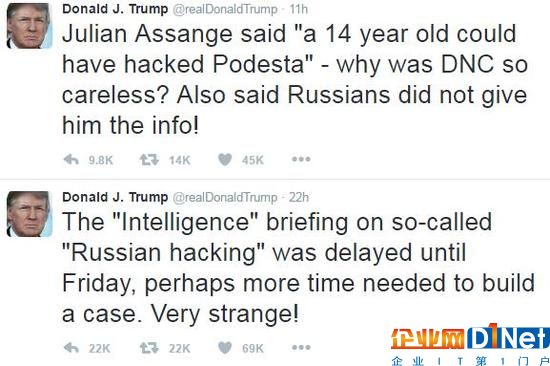The width and height of the screenshot is (550, 366).
Task: Click the 14K retweet count
Action: pos(180,160)
